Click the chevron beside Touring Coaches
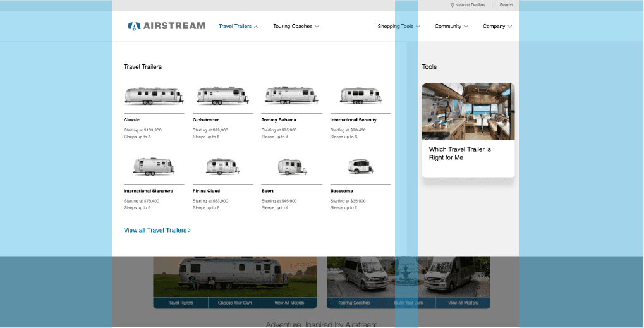644x328 pixels. [x=317, y=27]
